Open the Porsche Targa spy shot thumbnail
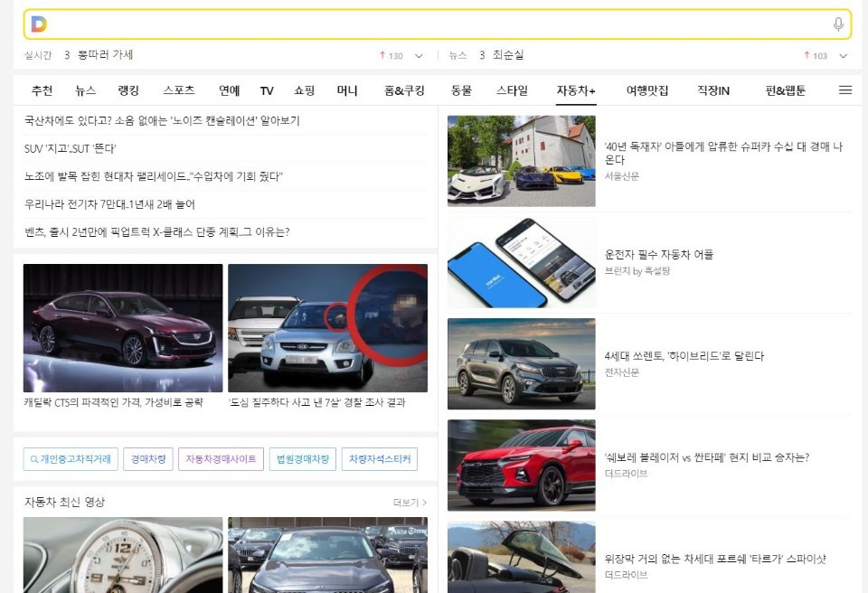Image resolution: width=868 pixels, height=593 pixels. pyautogui.click(x=522, y=557)
